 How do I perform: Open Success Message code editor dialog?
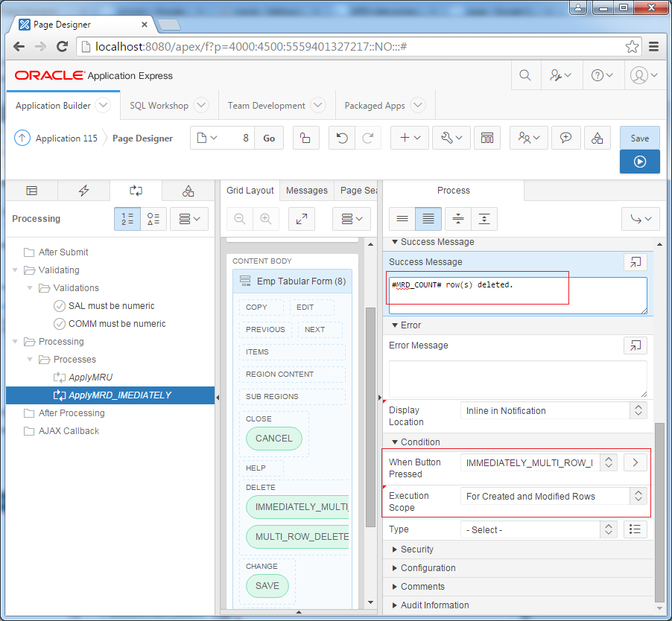[x=635, y=262]
